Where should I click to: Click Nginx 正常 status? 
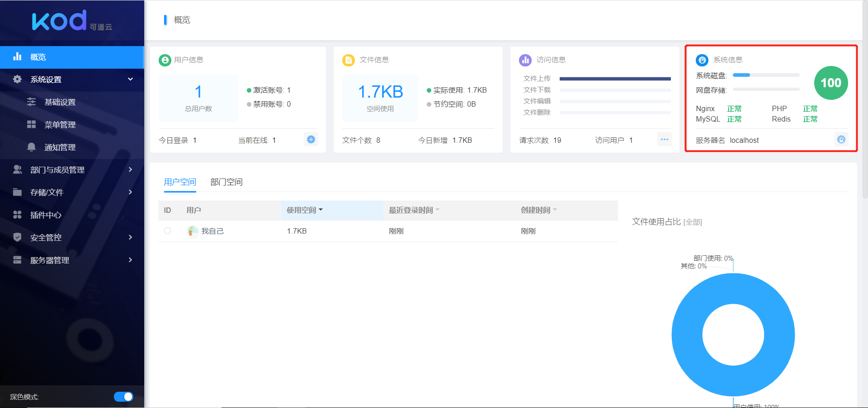[719, 109]
